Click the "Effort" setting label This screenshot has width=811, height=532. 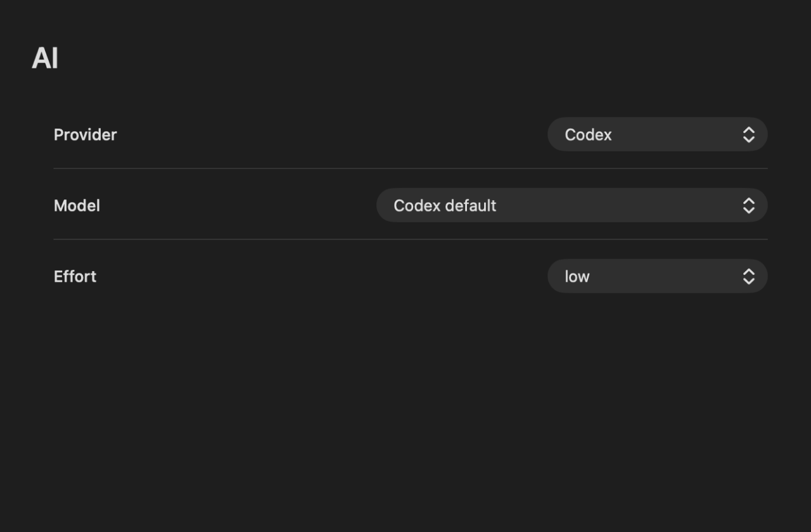(x=75, y=276)
